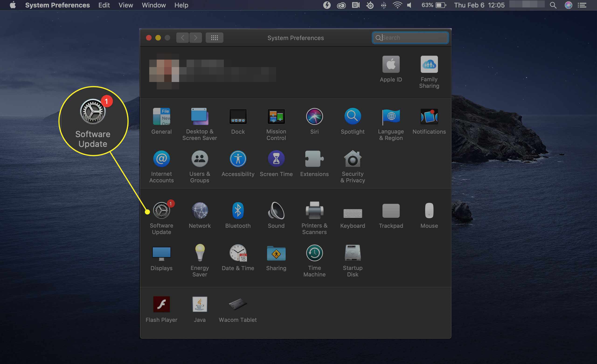Open the View menu
Image resolution: width=597 pixels, height=364 pixels.
(x=126, y=5)
